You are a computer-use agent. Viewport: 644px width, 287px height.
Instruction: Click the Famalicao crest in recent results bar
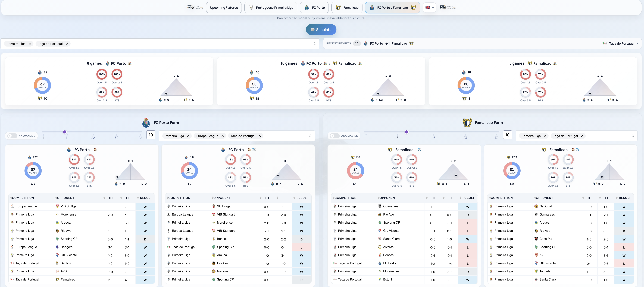coord(411,43)
